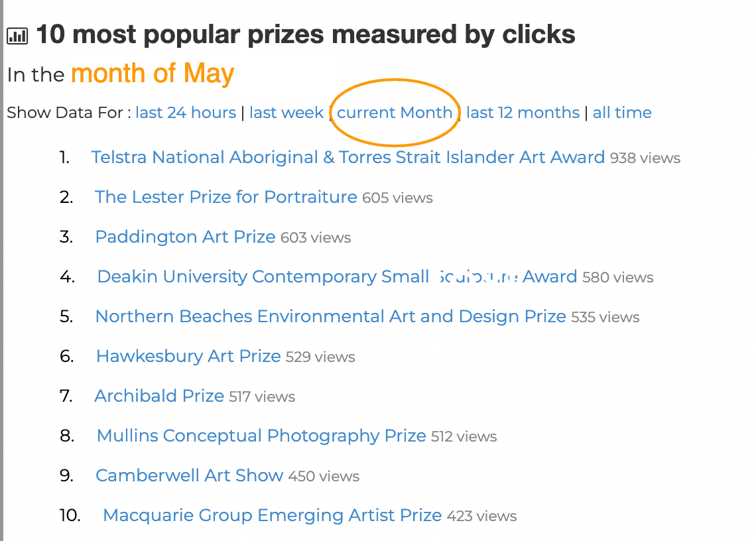
Task: Open the Hawkesbury Art Prize link
Action: click(188, 356)
